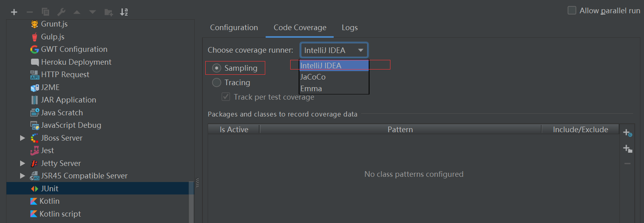The width and height of the screenshot is (644, 223).
Task: Choose Emma from the runner list
Action: [x=334, y=88]
